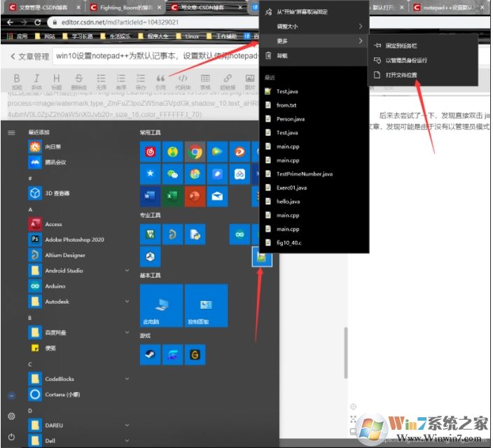This screenshot has width=493, height=448.
Task: Open the Altium Designer tile in 专业工具
Action: click(x=172, y=234)
